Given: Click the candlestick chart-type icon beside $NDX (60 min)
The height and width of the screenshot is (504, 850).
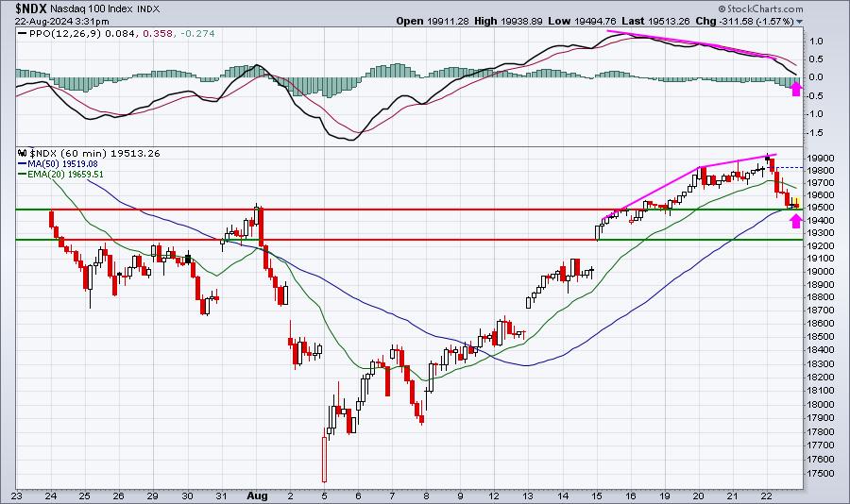Looking at the screenshot, I should (23, 153).
